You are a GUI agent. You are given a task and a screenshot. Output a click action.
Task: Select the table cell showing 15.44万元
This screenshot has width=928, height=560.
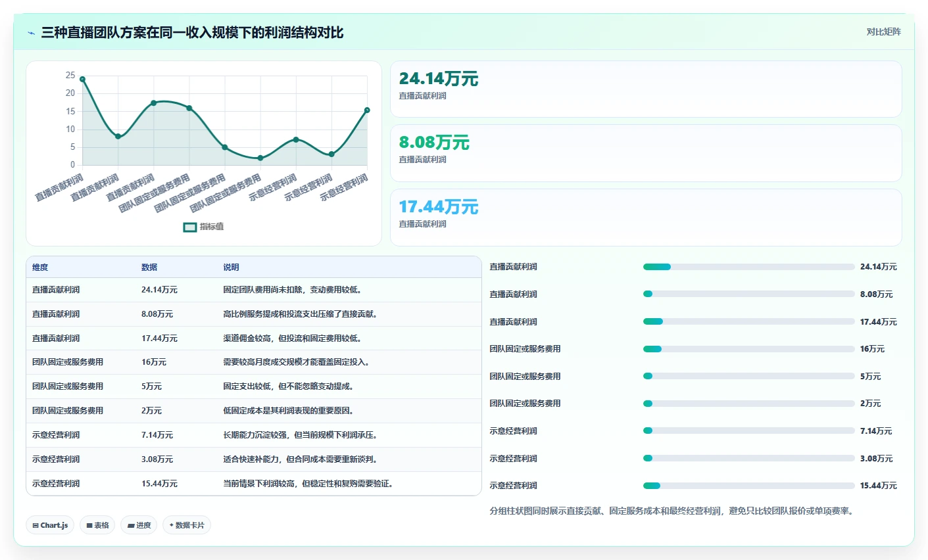[x=159, y=484]
